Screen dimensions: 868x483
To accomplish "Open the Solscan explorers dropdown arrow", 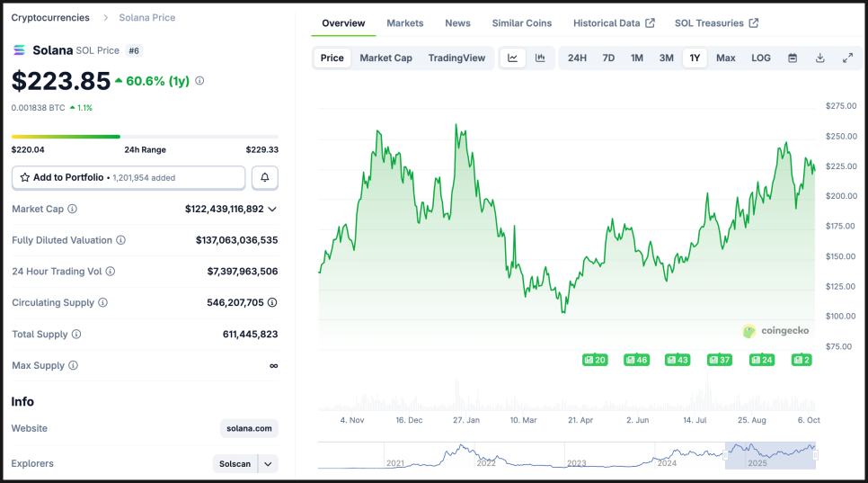I will click(268, 464).
